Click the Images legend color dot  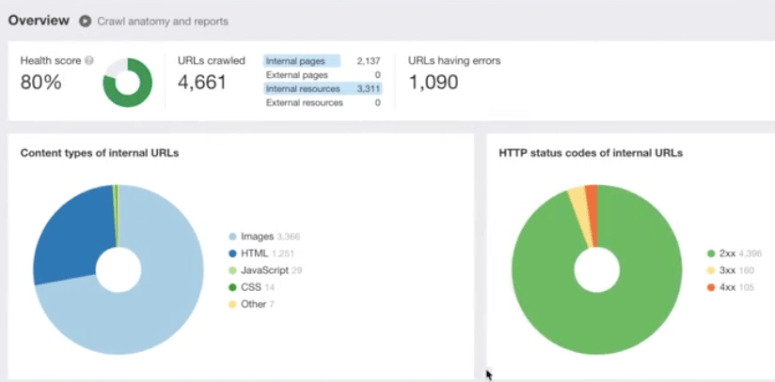click(x=232, y=237)
